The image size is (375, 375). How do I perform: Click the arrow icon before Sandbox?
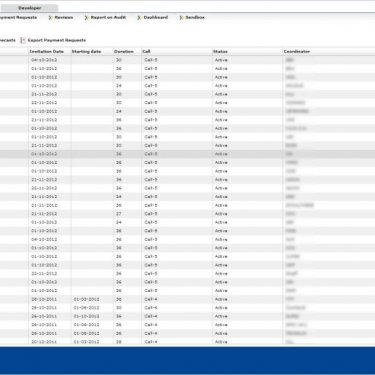click(x=181, y=17)
